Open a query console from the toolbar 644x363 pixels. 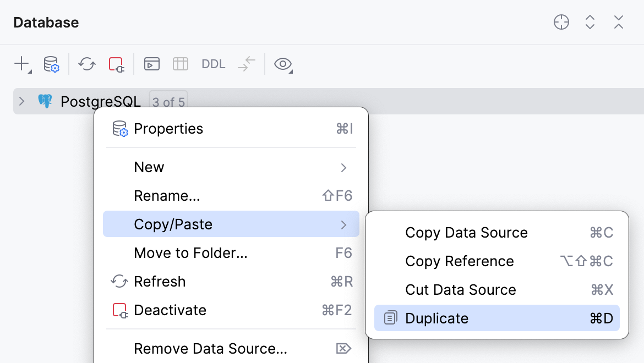click(151, 64)
